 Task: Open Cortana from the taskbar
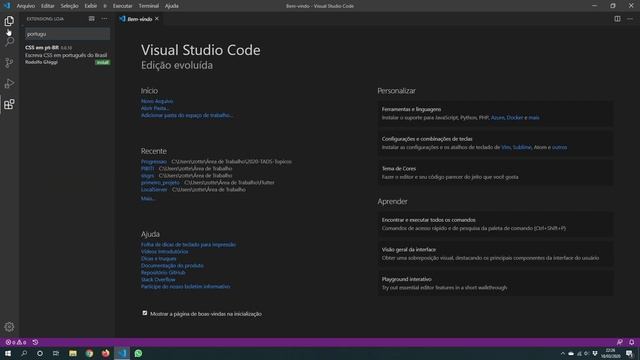40,353
